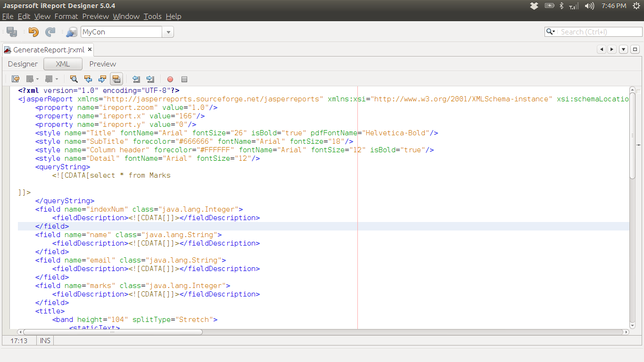Click the Bluetooth tray icon
The width and height of the screenshot is (644, 362).
(561, 6)
